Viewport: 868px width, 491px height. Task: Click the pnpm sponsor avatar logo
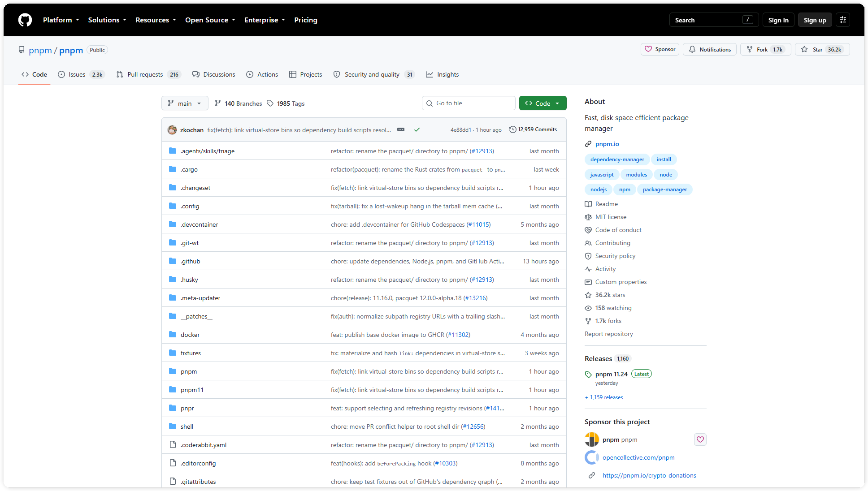pos(592,439)
